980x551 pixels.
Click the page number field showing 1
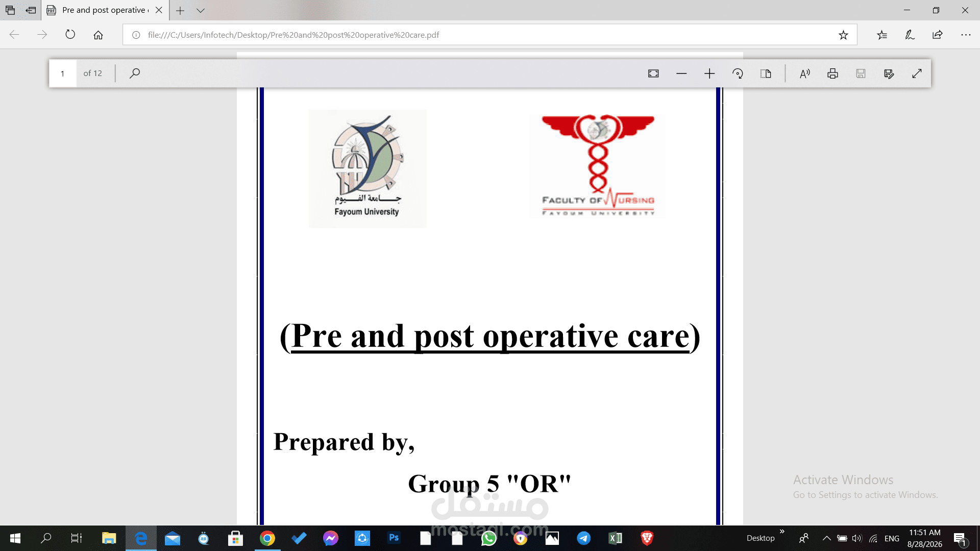[63, 73]
